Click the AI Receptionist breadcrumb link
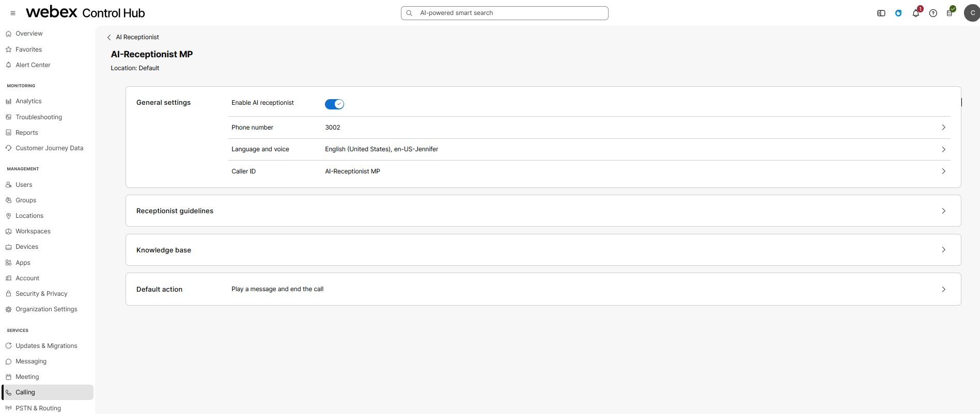 [137, 37]
